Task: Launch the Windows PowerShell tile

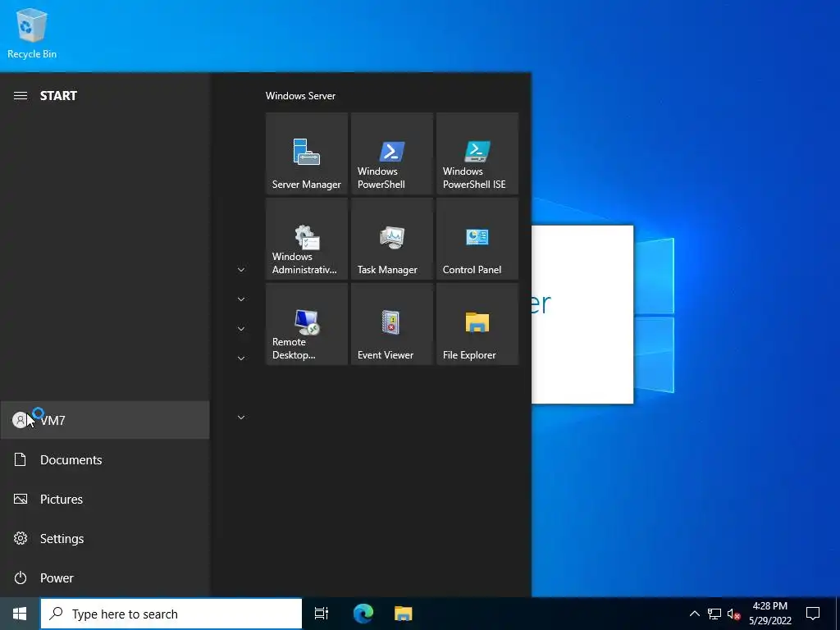Action: pos(391,153)
